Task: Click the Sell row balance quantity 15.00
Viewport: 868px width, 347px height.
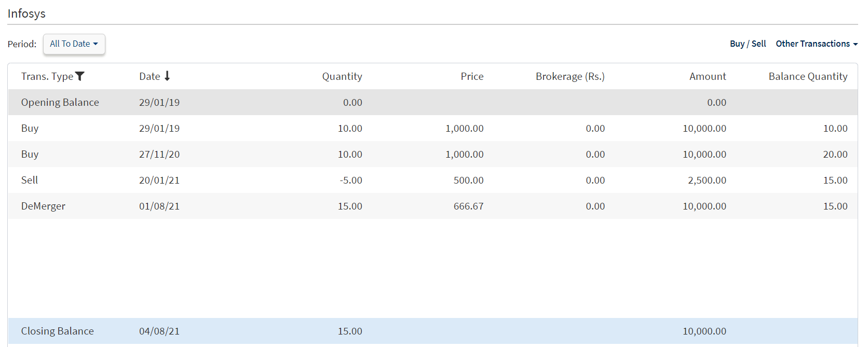Action: tap(835, 180)
